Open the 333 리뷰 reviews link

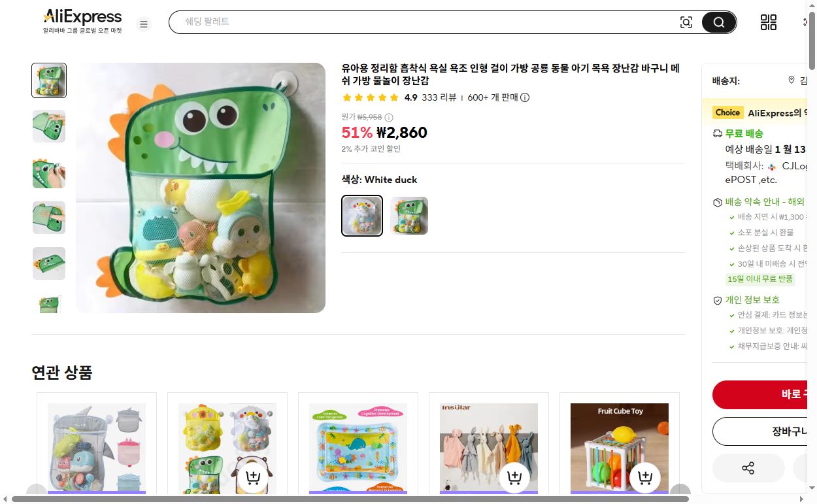click(441, 97)
